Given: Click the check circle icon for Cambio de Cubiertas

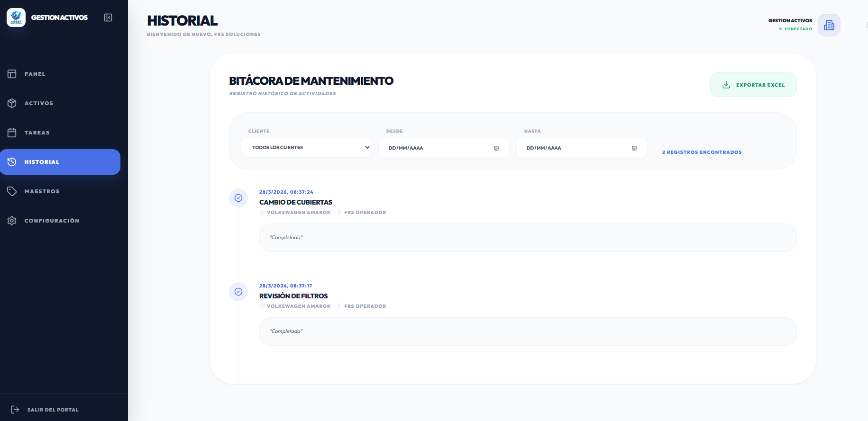Looking at the screenshot, I should point(238,198).
